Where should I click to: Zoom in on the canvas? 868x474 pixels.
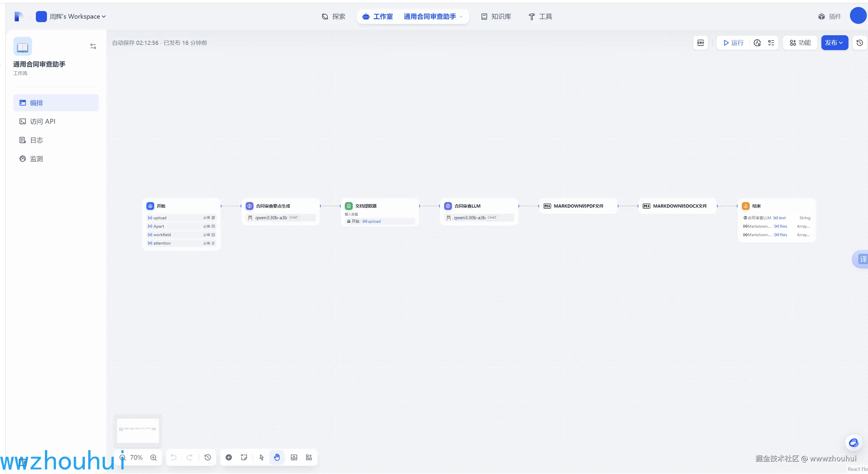pos(154,457)
